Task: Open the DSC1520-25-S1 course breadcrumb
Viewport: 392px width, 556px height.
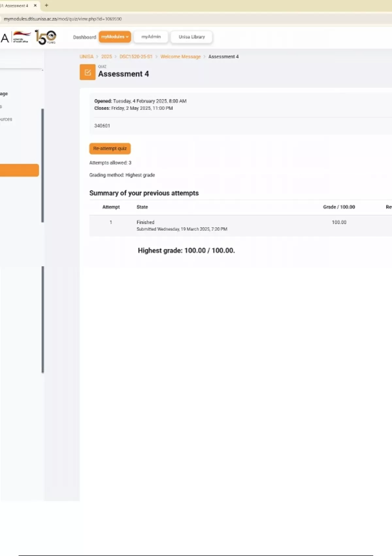Action: [x=136, y=57]
